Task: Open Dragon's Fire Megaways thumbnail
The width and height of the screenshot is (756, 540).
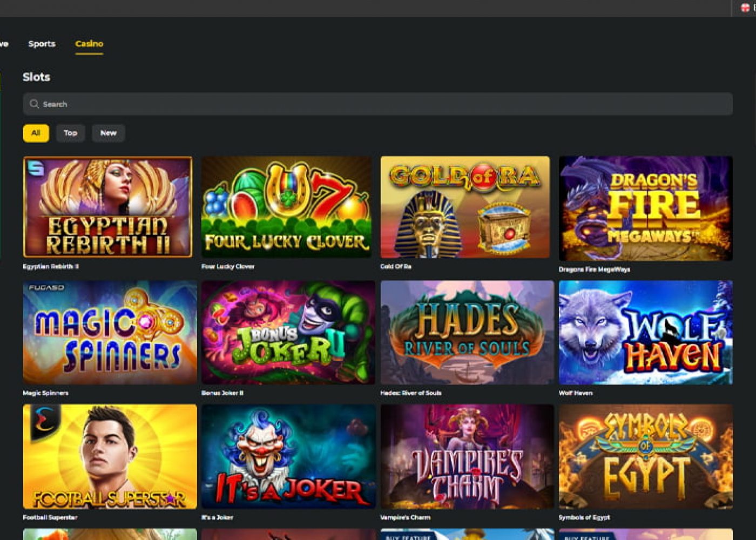Action: coord(645,208)
